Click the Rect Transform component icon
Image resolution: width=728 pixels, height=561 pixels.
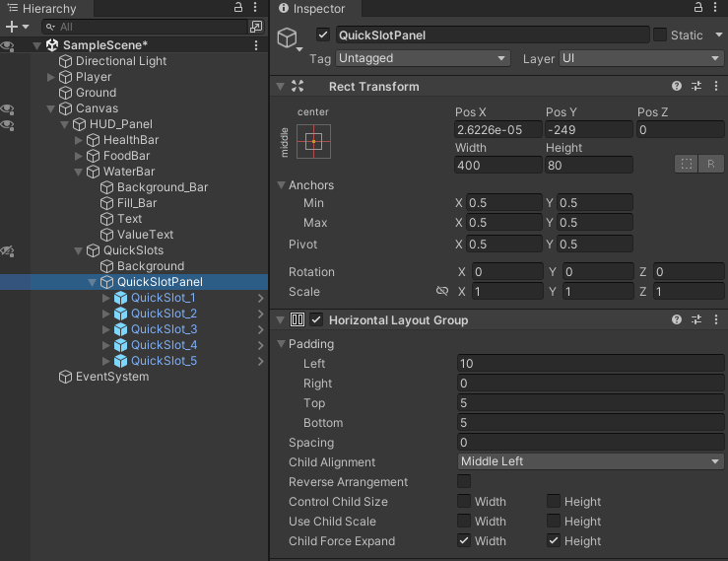pyautogui.click(x=298, y=86)
